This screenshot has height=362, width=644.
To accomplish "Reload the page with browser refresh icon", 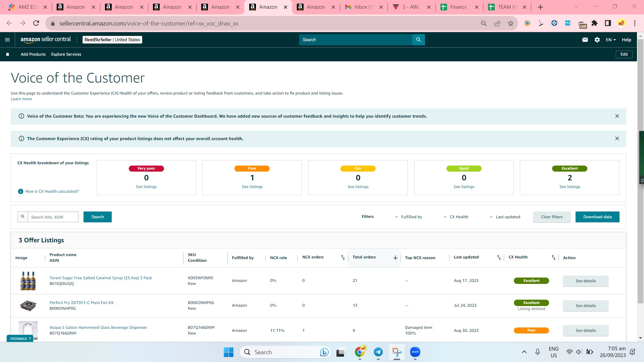I will coord(36,23).
